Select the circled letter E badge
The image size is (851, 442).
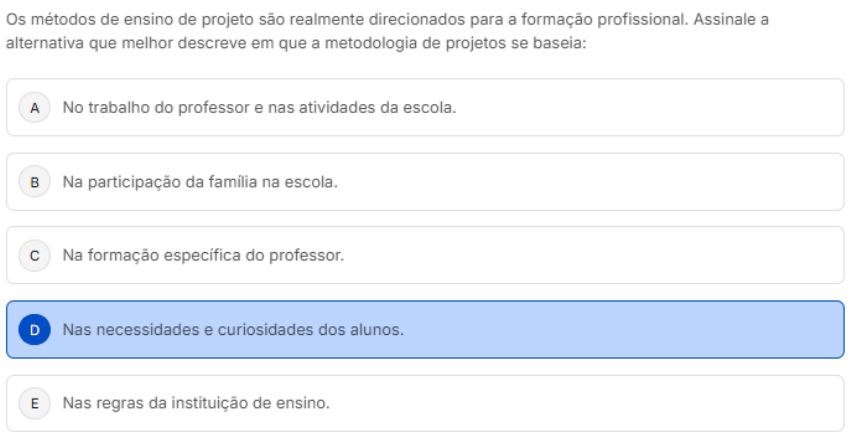[35, 403]
